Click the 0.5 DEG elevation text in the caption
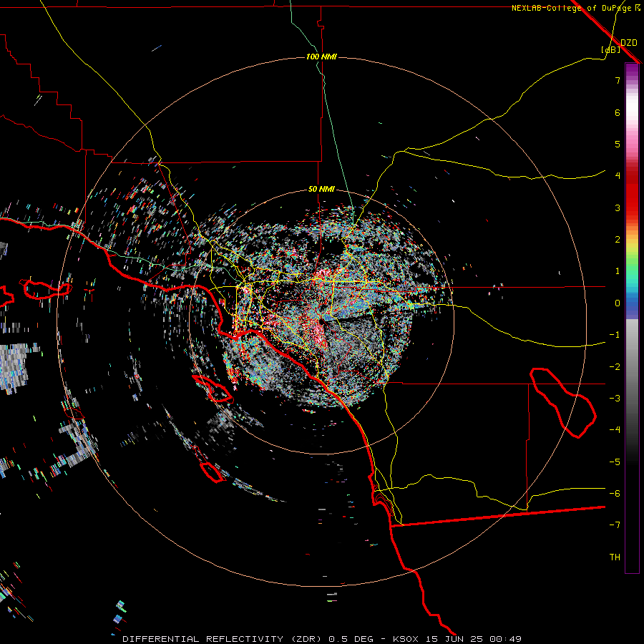The image size is (644, 644). 351,639
